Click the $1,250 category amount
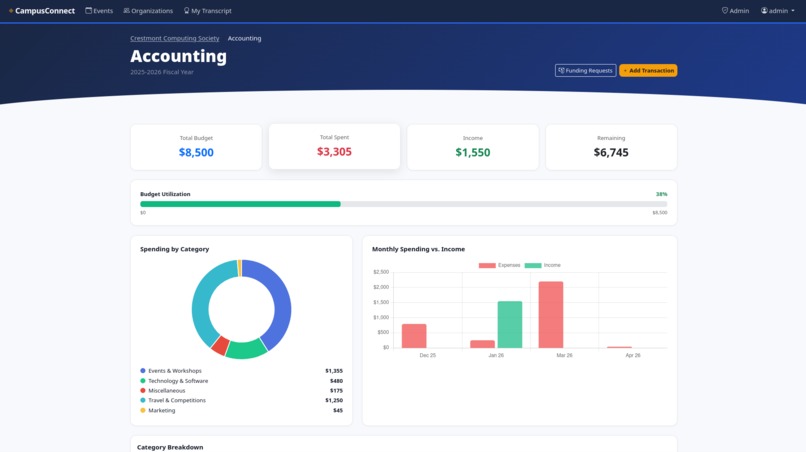The width and height of the screenshot is (806, 452). 334,400
